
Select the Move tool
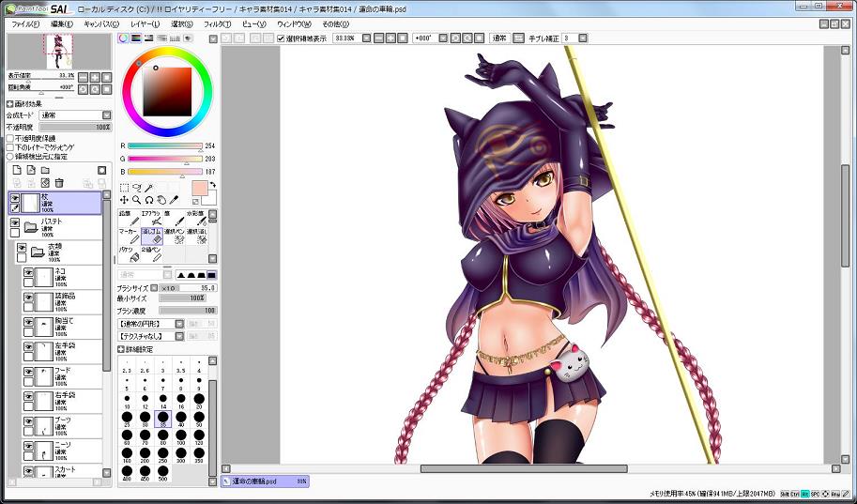(x=124, y=200)
